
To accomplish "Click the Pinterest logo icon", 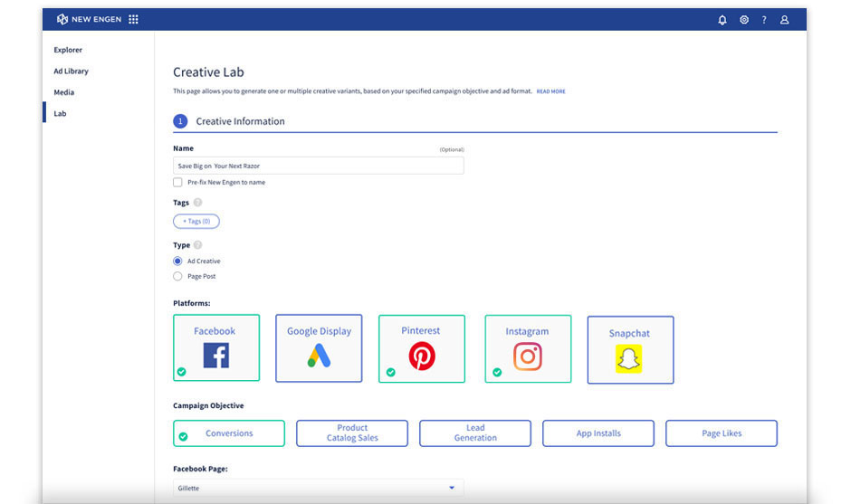I will click(422, 356).
